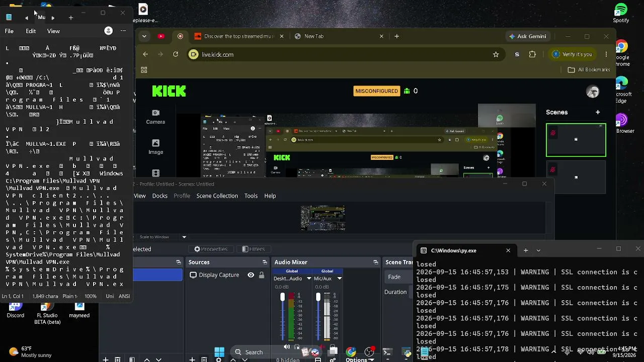Adjust the Mic/Aux volume slider
Viewport: 644px width, 362px height.
(318, 317)
